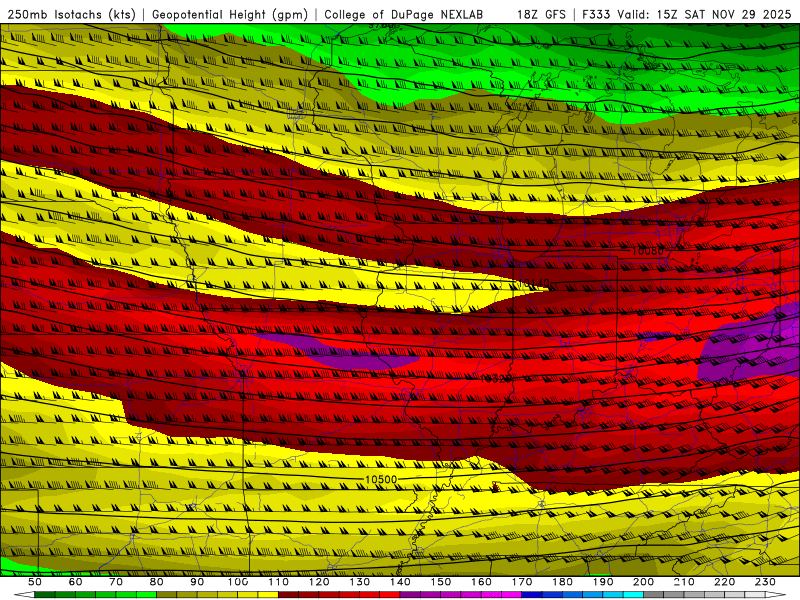Click the 50 value on the color scale
The height and width of the screenshot is (600, 800).
click(35, 582)
